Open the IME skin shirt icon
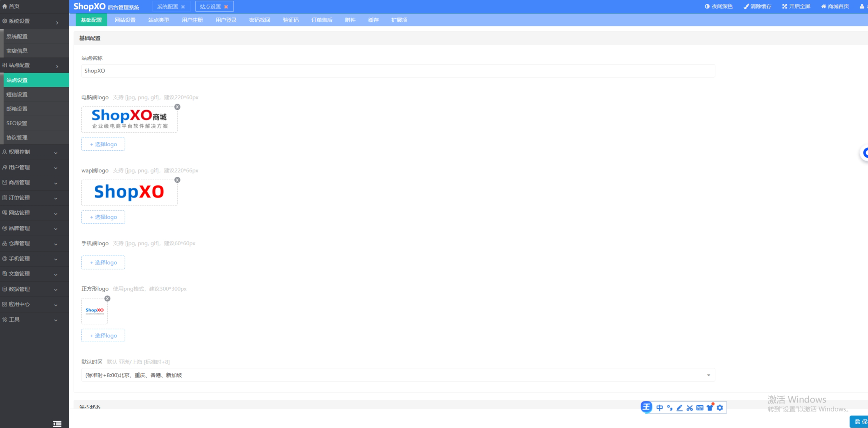This screenshot has width=868, height=428. tap(710, 408)
